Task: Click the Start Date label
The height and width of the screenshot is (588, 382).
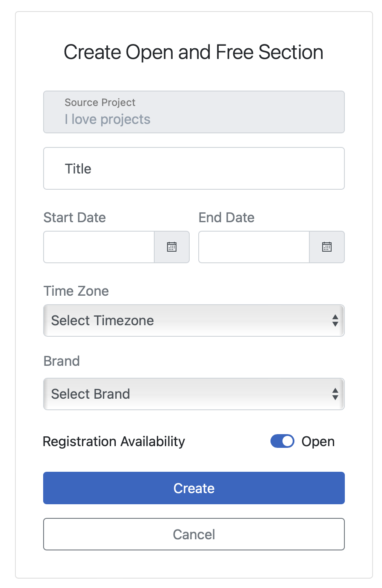Action: [x=75, y=218]
